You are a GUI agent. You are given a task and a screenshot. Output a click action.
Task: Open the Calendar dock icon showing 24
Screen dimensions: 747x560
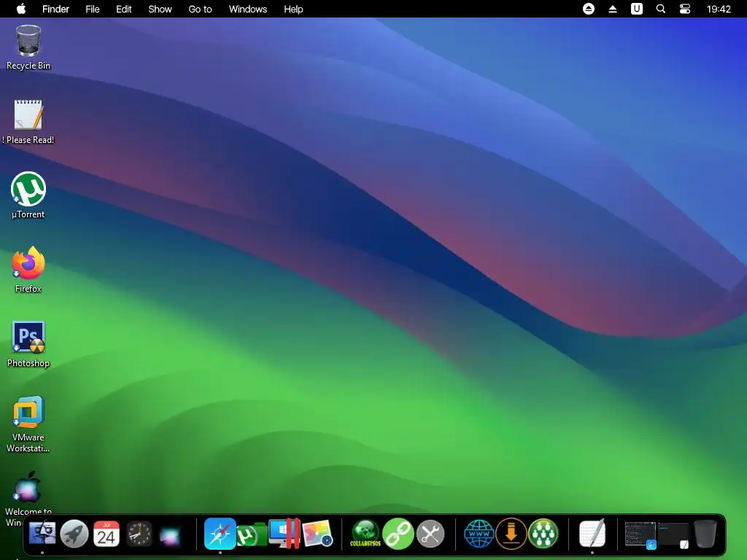tap(107, 534)
